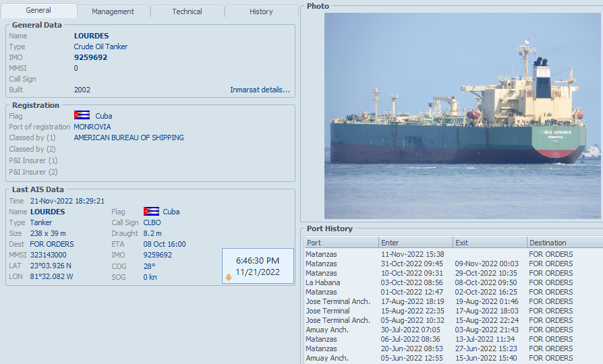This screenshot has height=364, width=603.
Task: Select Matanzas row entered 11-Nov-2022 15:38
Action: click(453, 254)
